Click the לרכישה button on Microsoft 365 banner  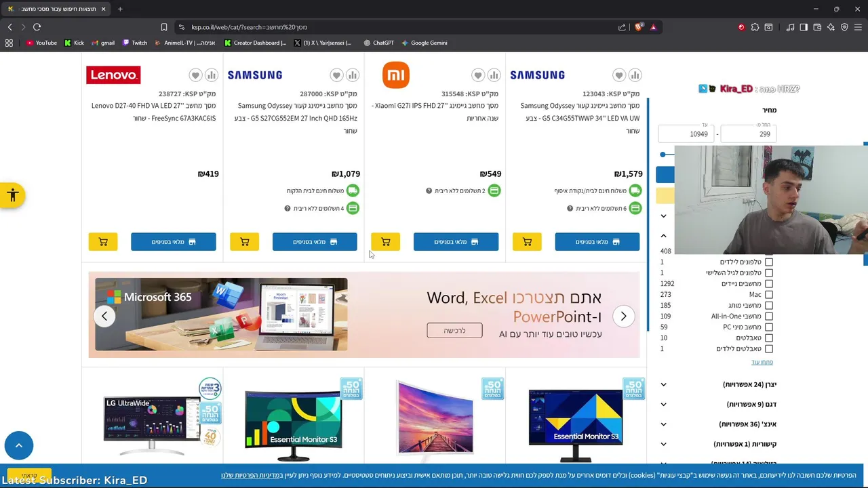[454, 330]
